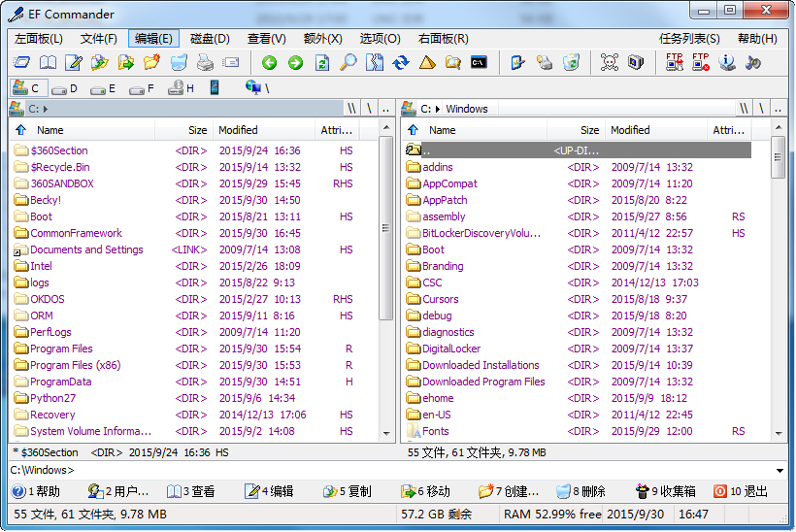The image size is (796, 532).
Task: Click the mobile device drive icon
Action: [215, 87]
